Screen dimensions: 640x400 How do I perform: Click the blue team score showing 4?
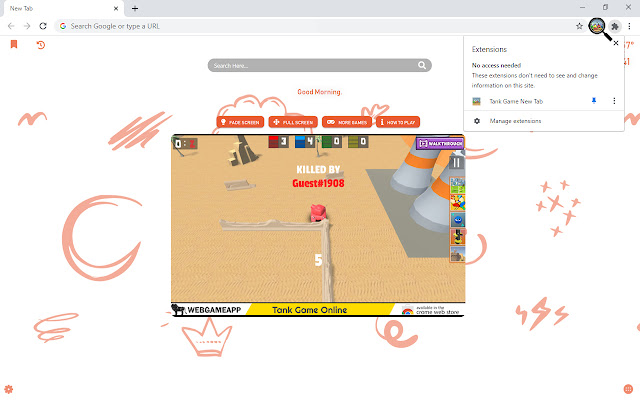305,142
